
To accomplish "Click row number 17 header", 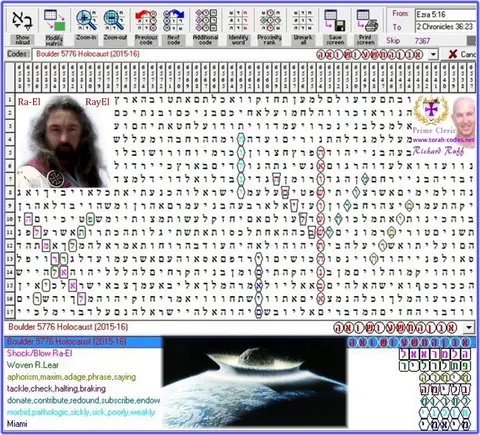I will click(x=10, y=312).
